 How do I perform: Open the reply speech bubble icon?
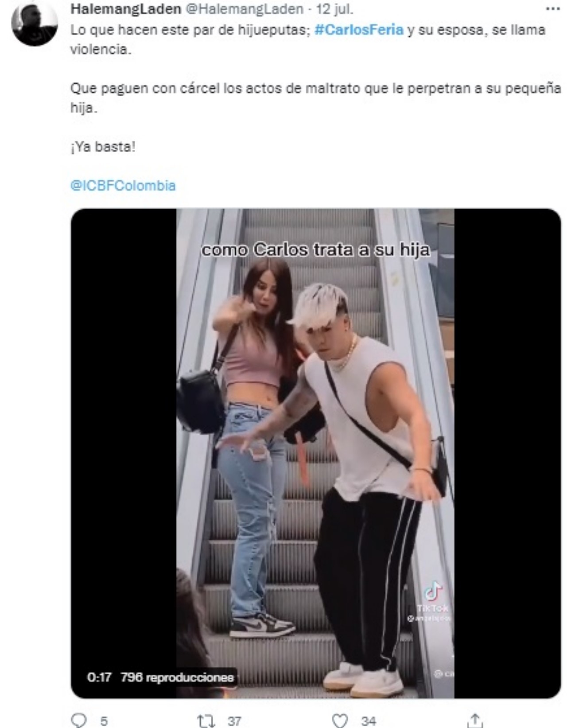pyautogui.click(x=79, y=720)
